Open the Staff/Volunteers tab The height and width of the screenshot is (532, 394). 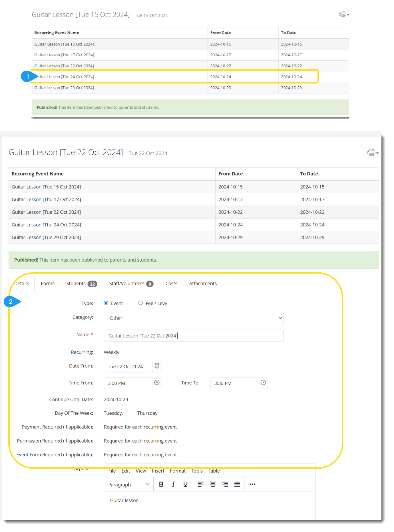click(131, 283)
